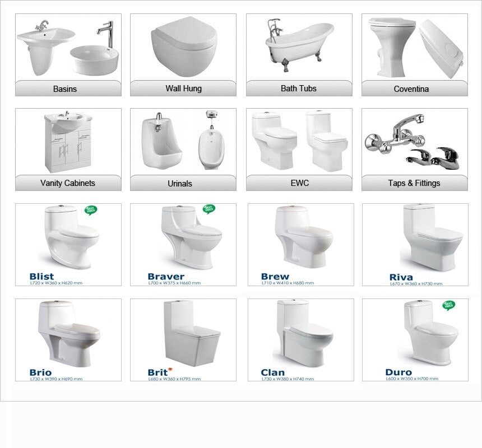Click the Blist toilet product thumbnail

click(x=68, y=245)
